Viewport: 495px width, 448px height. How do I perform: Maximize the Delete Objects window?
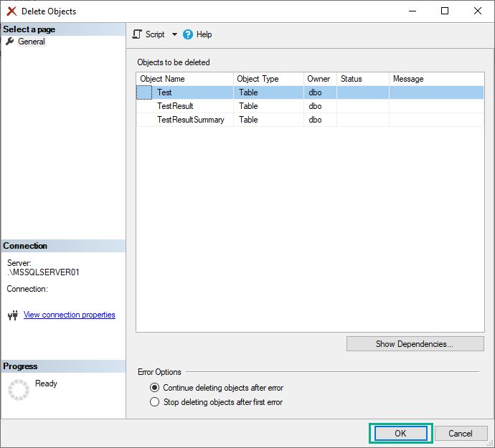click(x=445, y=11)
